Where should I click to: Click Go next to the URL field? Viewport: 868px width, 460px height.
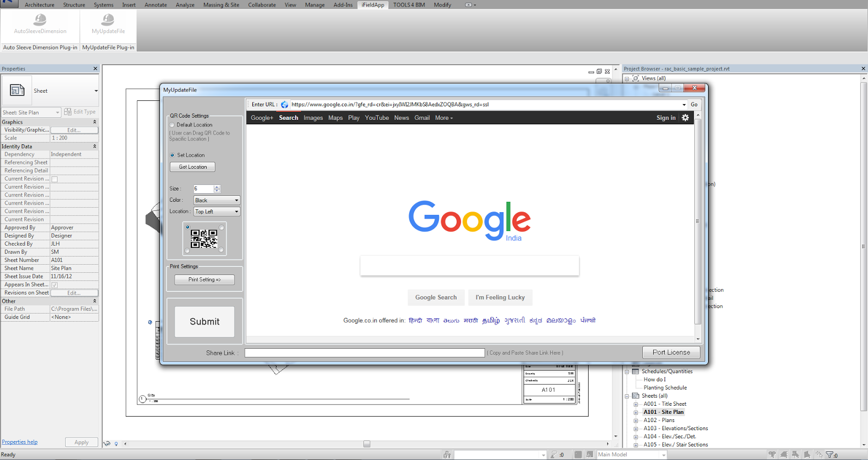(x=694, y=105)
